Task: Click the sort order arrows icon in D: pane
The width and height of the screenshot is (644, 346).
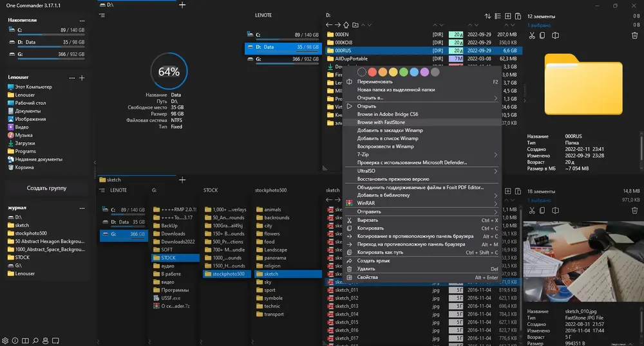Action: pos(488,16)
